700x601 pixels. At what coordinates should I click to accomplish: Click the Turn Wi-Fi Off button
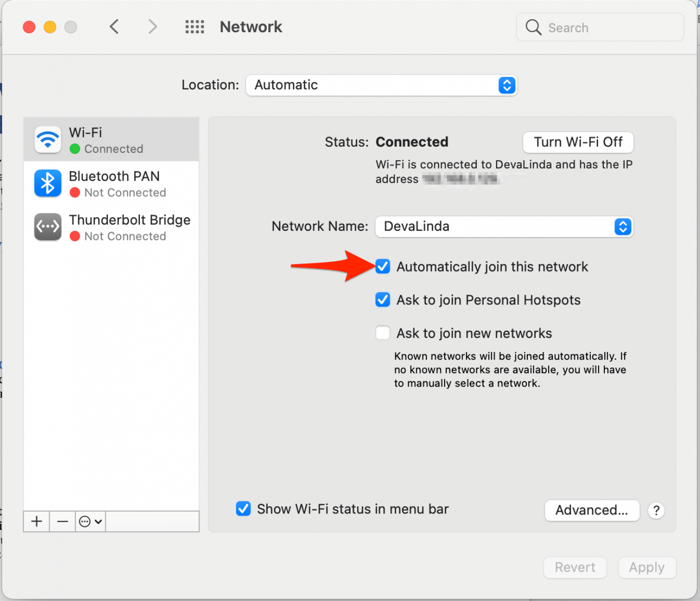(578, 142)
